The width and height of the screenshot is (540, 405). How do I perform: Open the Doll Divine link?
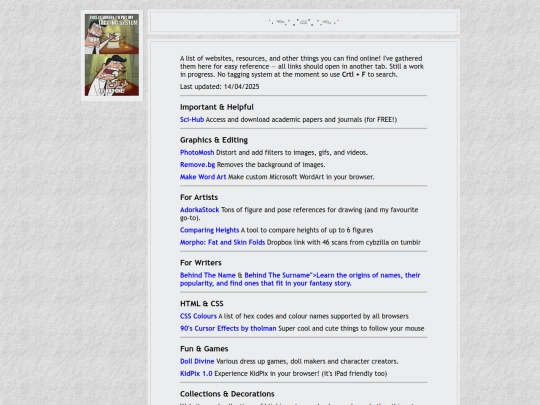point(197,361)
